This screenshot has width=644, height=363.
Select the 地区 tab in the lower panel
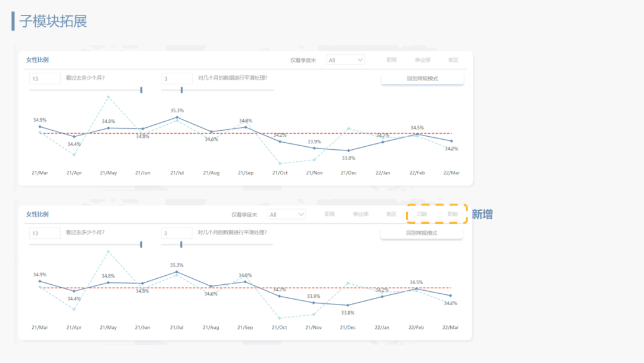point(391,214)
